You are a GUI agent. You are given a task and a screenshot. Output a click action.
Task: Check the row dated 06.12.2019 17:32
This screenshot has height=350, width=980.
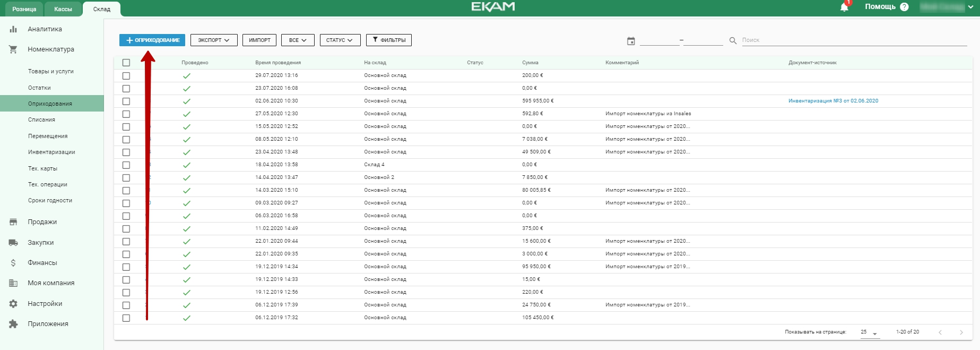point(126,318)
